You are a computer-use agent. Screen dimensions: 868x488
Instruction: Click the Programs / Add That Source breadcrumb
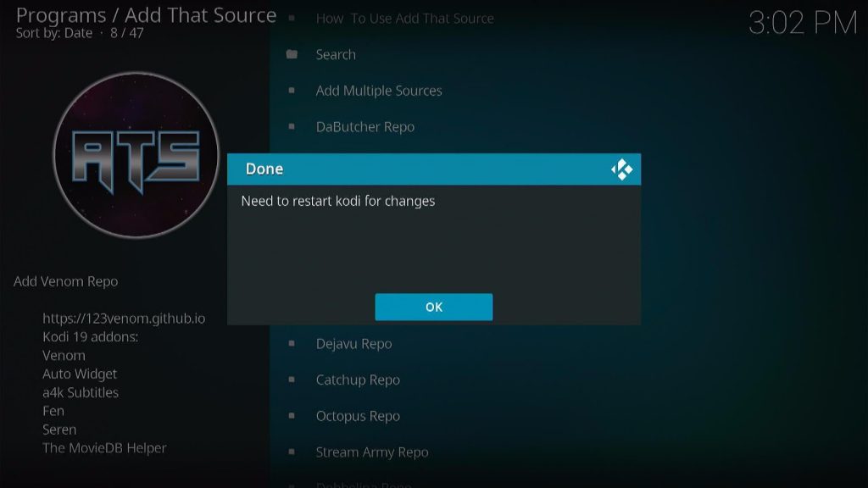146,15
